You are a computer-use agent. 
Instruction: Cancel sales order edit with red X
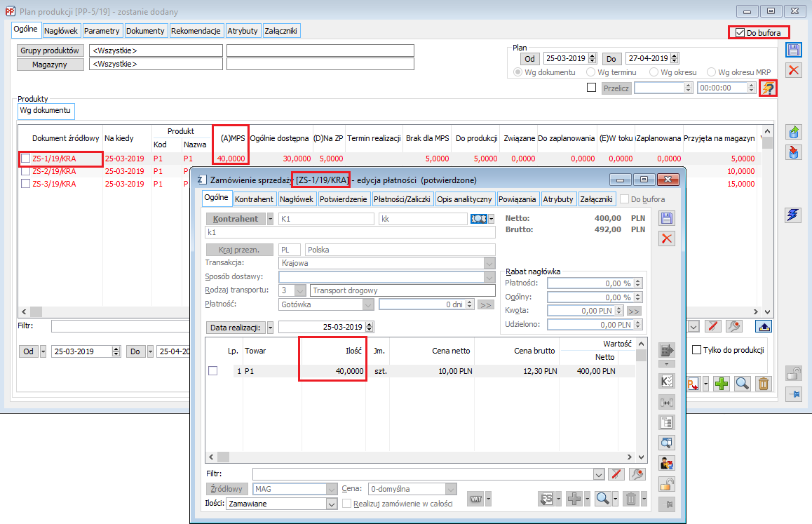click(666, 239)
